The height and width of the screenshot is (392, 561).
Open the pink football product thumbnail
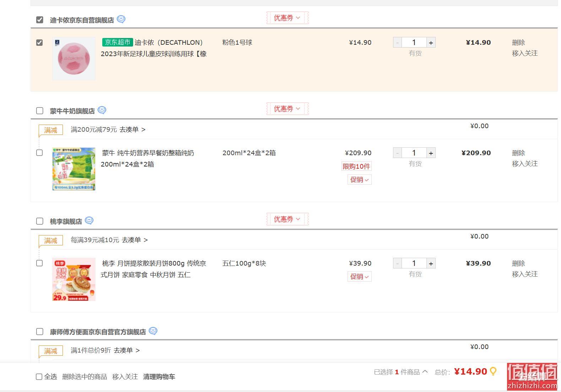pyautogui.click(x=74, y=59)
